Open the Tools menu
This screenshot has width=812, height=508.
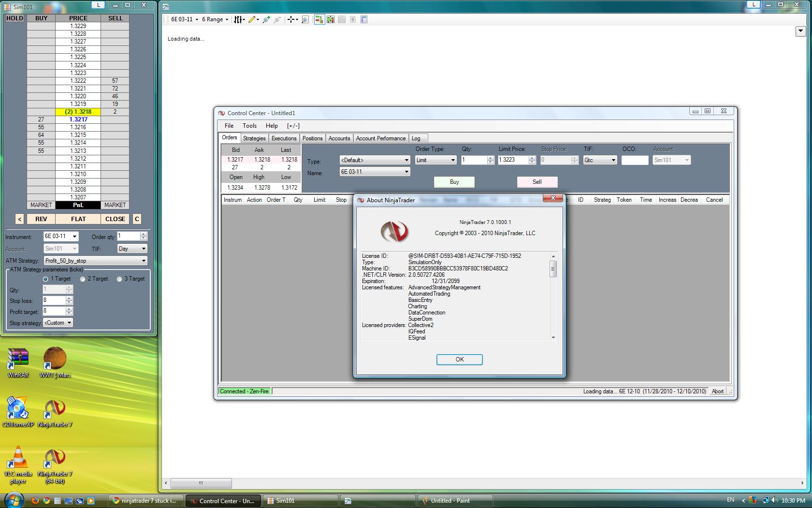click(x=249, y=126)
